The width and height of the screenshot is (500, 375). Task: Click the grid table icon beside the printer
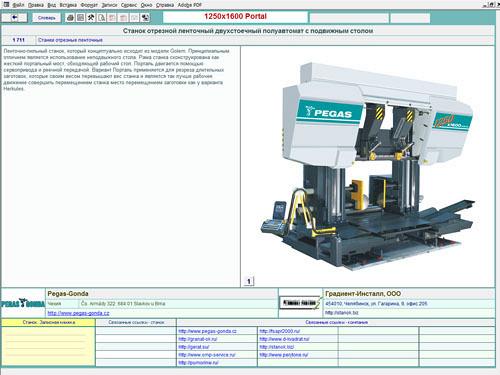tap(80, 18)
